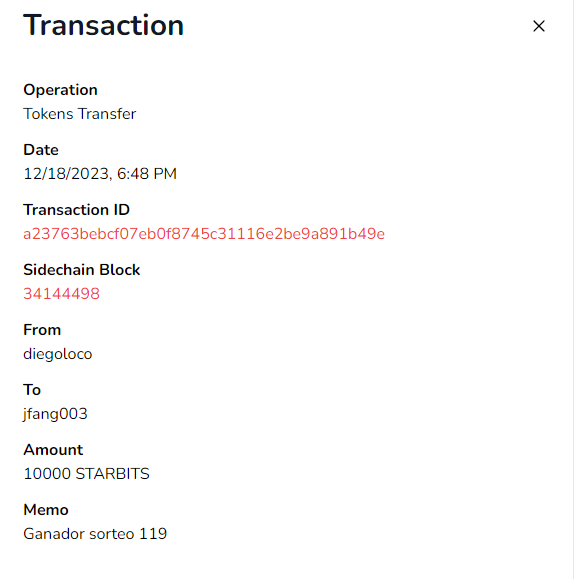Select the Memo field label
Screen dimensions: 574x579
click(46, 510)
